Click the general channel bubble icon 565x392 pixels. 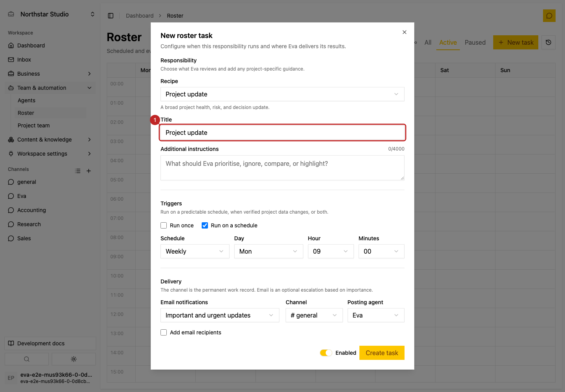pyautogui.click(x=11, y=182)
